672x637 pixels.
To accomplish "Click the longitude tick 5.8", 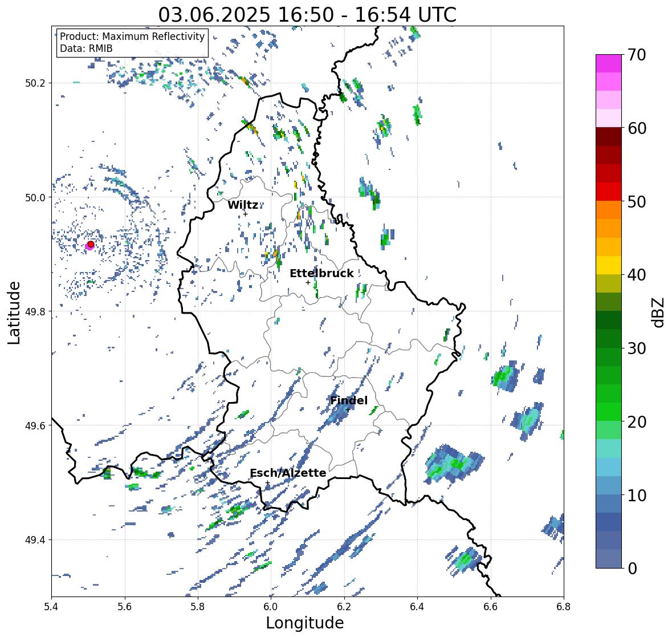I will tap(198, 607).
